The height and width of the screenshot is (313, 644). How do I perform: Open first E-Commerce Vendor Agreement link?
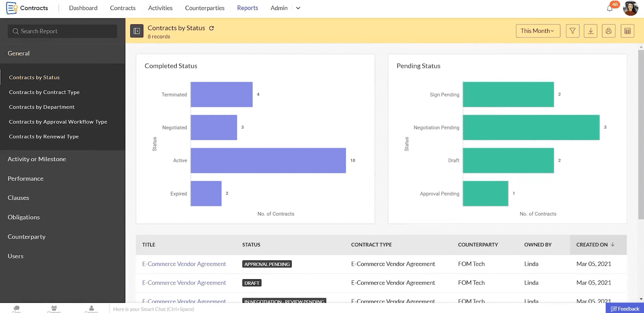coord(184,264)
